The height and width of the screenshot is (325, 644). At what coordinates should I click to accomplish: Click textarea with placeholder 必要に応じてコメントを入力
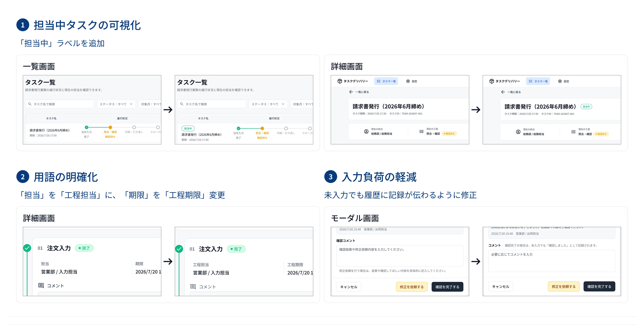(x=552, y=261)
